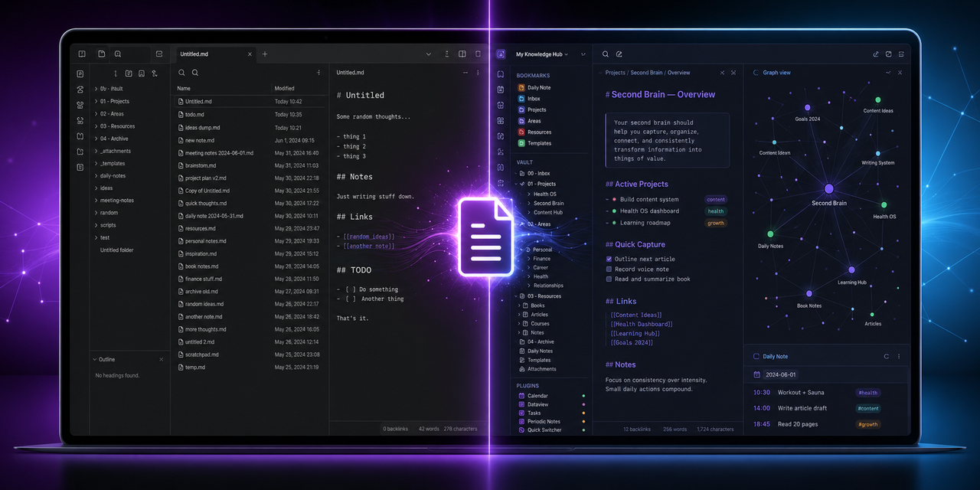Add new tab with plus icon
This screenshot has width=980, height=490.
(x=265, y=54)
